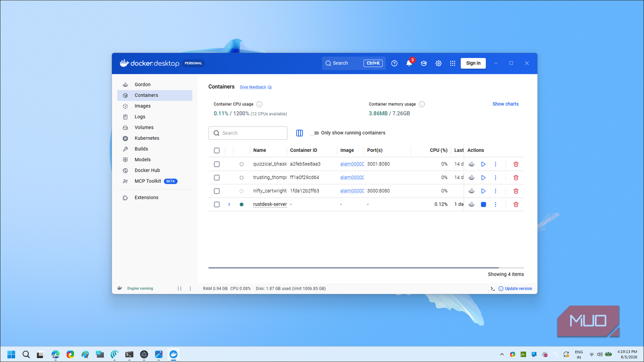Open notifications bell with 3 badge

pyautogui.click(x=409, y=63)
